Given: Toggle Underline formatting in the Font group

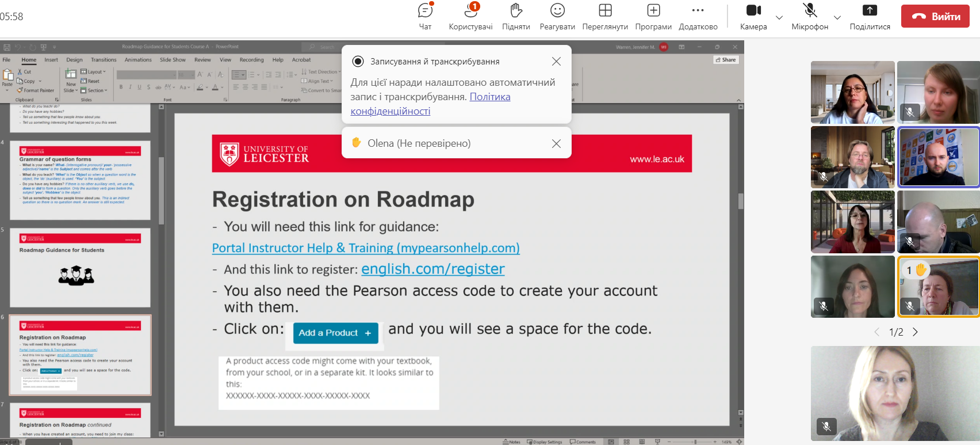Looking at the screenshot, I should click(140, 87).
